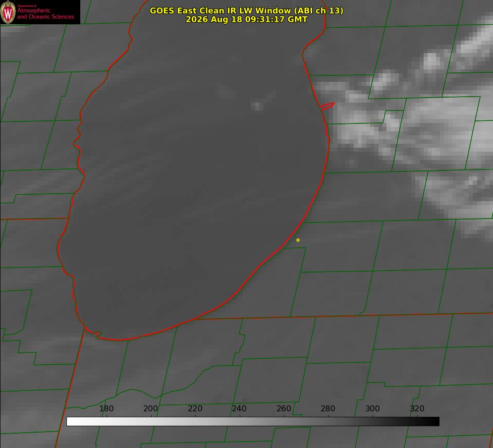Click the 260 tick label on the colorbar
Viewport: 493px width, 448px height.
(x=283, y=408)
